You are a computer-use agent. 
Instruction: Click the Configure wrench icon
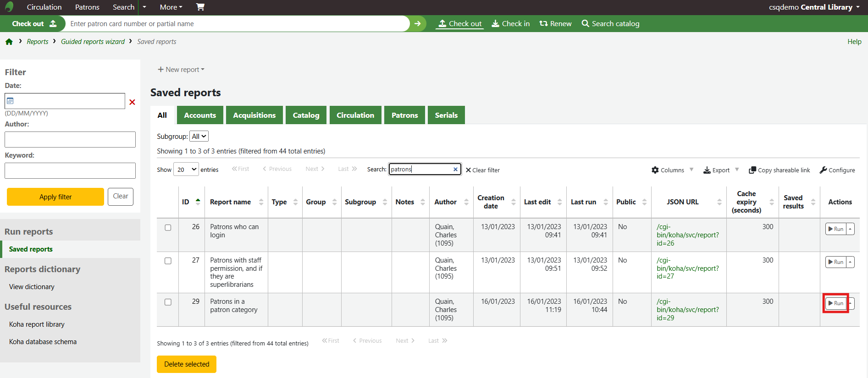(x=824, y=170)
